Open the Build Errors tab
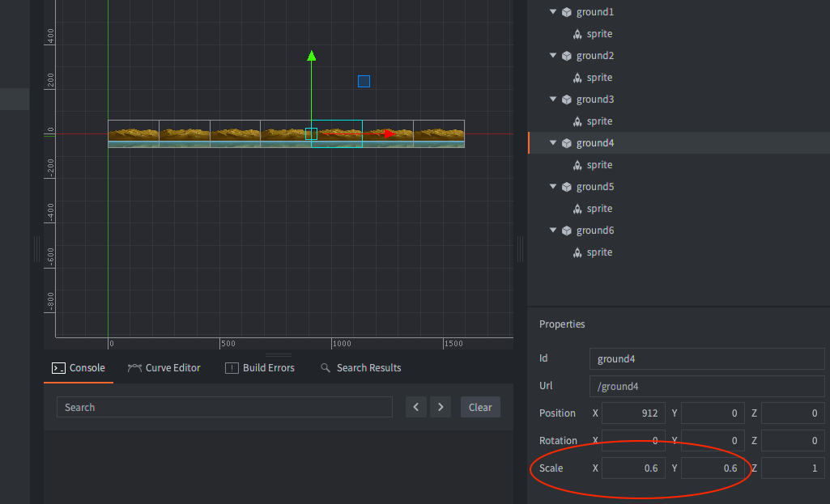Viewport: 830px width, 504px height. point(260,368)
